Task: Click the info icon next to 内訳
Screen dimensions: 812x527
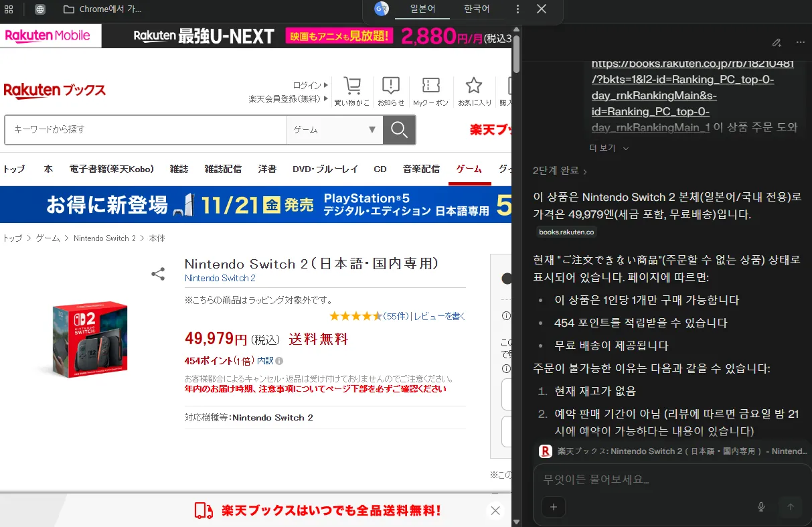Action: [279, 360]
